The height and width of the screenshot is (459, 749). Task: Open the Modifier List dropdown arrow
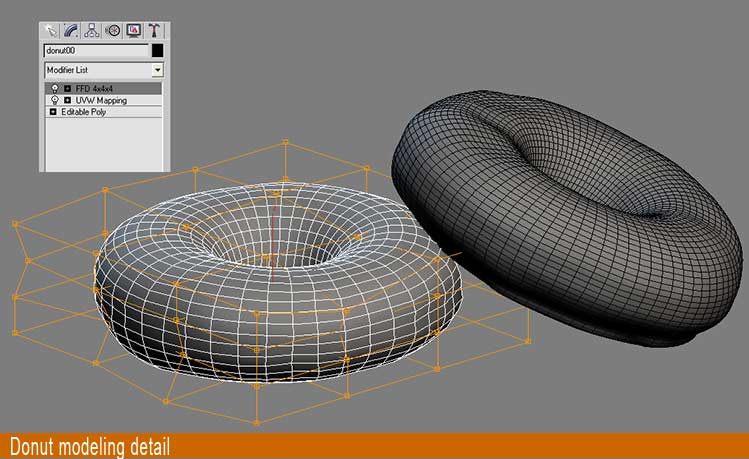pyautogui.click(x=157, y=70)
